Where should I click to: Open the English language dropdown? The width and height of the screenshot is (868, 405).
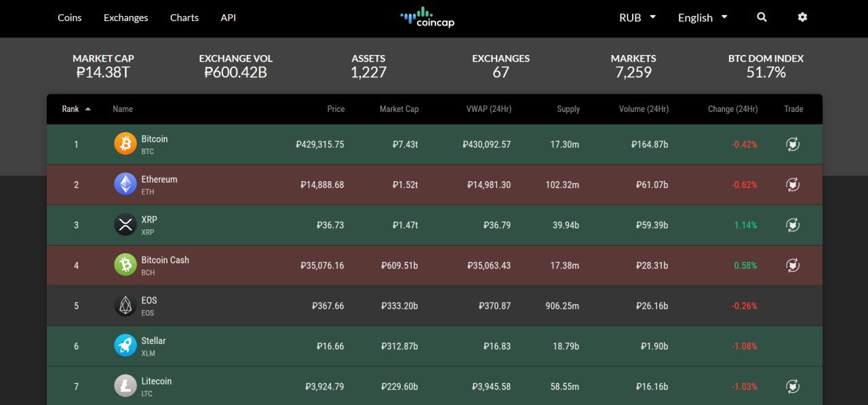[703, 18]
